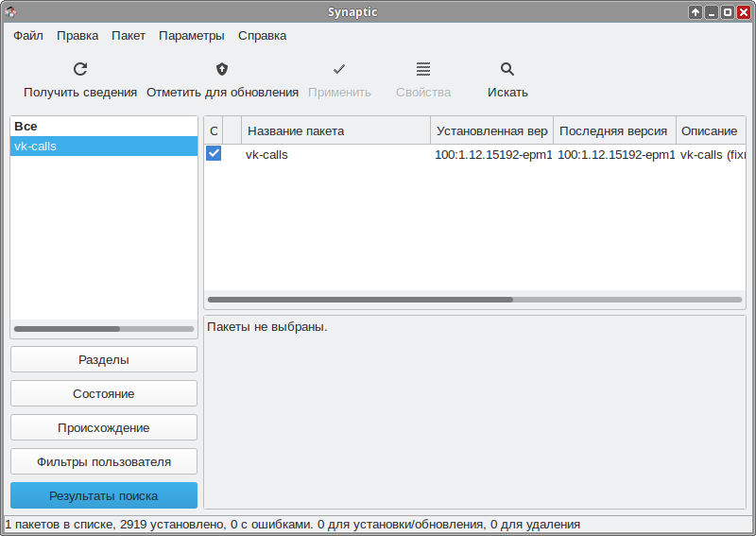Image resolution: width=756 pixels, height=536 pixels.
Task: Click the status bar package count text
Action: pyautogui.click(x=292, y=524)
